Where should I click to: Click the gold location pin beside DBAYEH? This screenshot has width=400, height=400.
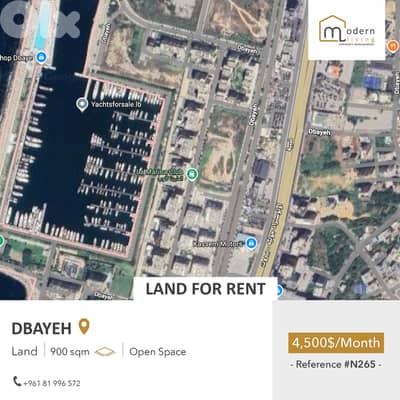[x=84, y=327]
